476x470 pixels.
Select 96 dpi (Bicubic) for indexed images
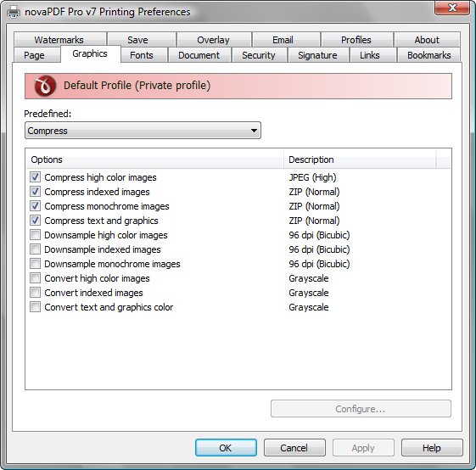pyautogui.click(x=319, y=249)
